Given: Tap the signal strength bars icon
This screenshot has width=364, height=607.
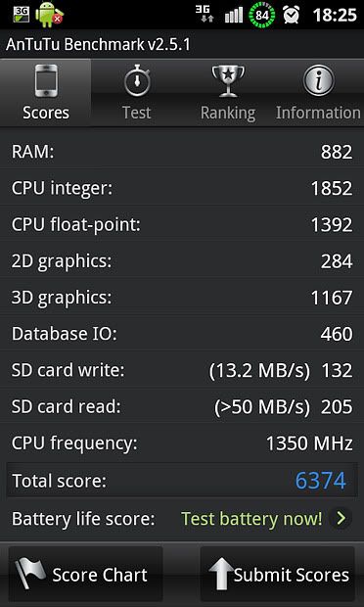Looking at the screenshot, I should (x=234, y=15).
